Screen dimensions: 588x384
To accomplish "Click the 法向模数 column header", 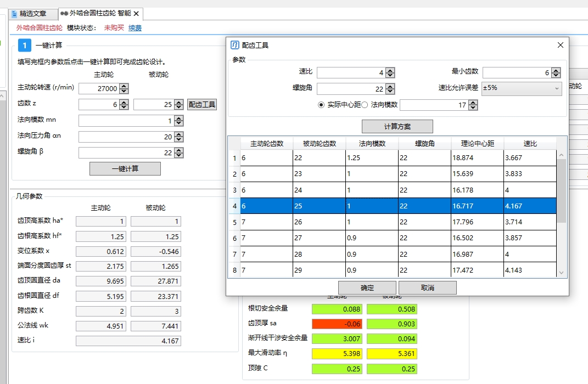I will coord(372,144).
